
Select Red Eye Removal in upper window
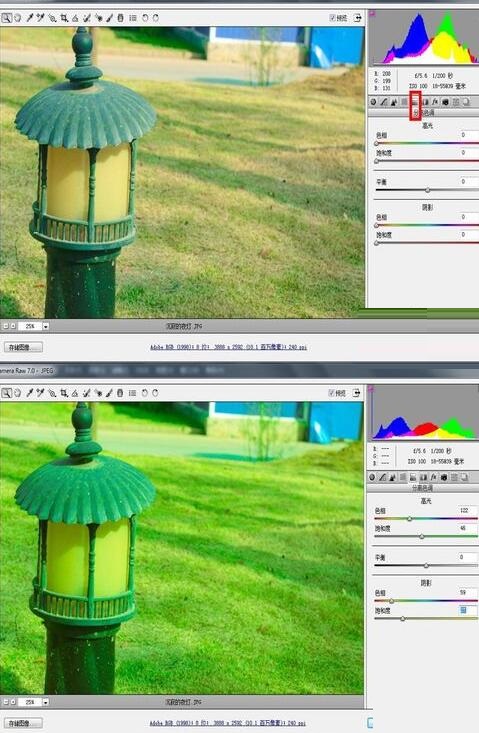(99, 18)
